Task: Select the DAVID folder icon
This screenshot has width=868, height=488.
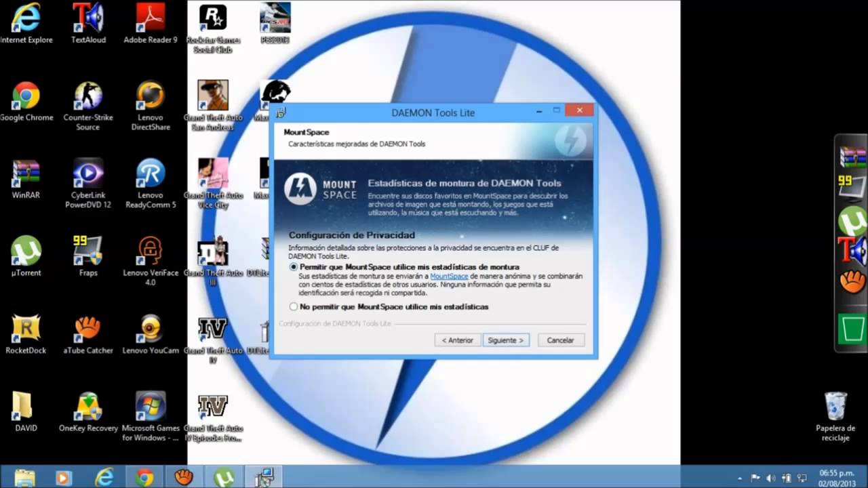Action: coord(26,412)
